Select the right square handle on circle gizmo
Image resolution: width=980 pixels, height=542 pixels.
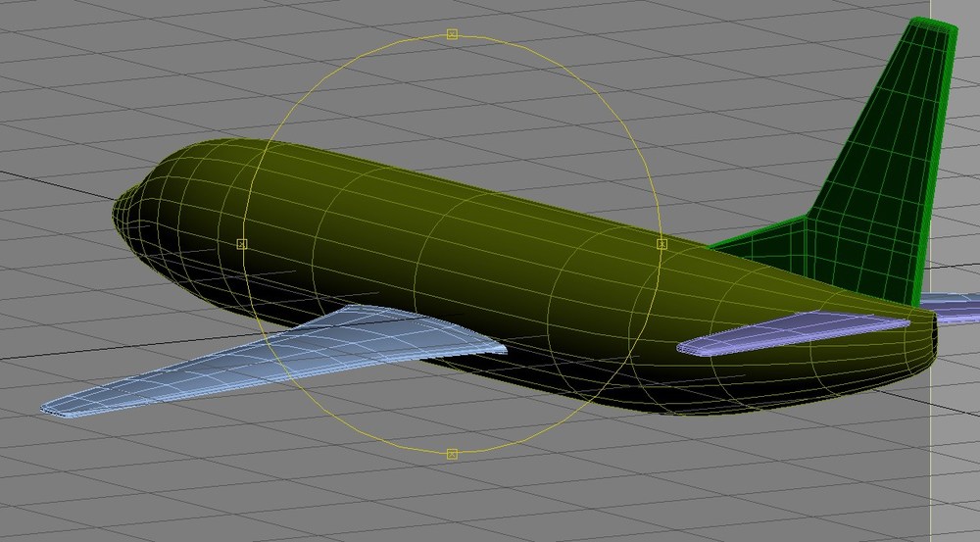click(x=662, y=244)
